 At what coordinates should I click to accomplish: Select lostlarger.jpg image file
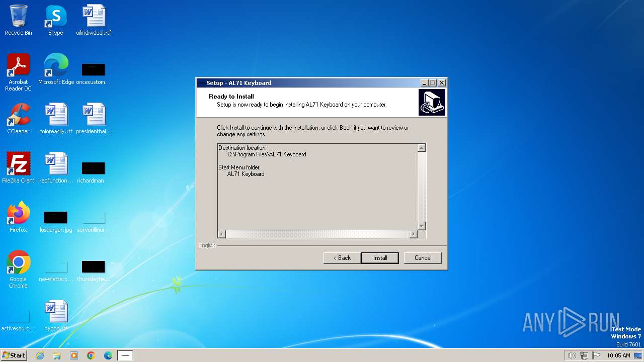click(56, 221)
